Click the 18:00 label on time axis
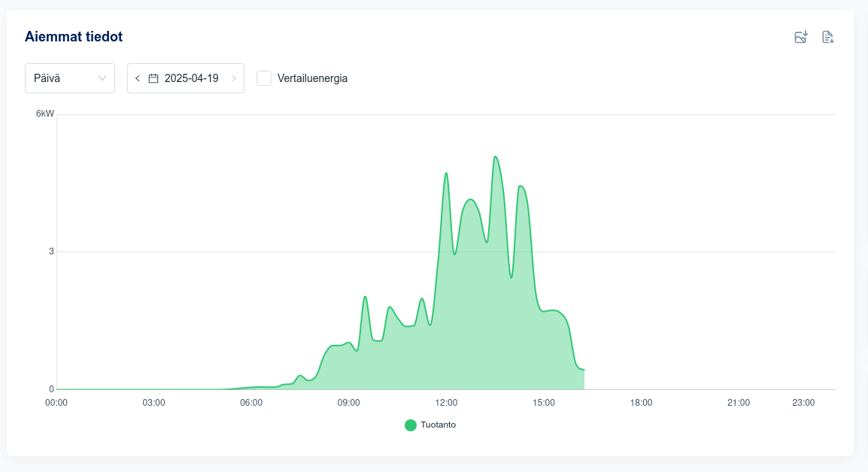The image size is (868, 472). point(641,403)
